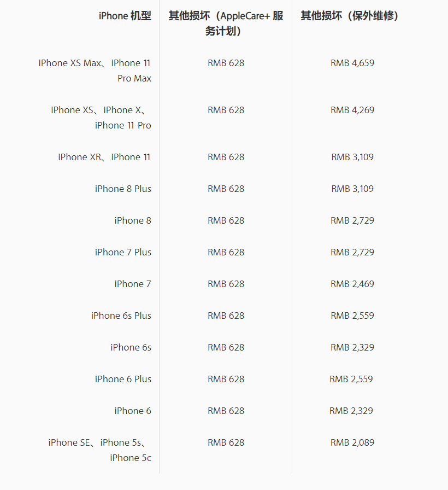Select the iPhone XS Max、iPhone 11 Pro Max cell
448x490 pixels.
pos(95,71)
